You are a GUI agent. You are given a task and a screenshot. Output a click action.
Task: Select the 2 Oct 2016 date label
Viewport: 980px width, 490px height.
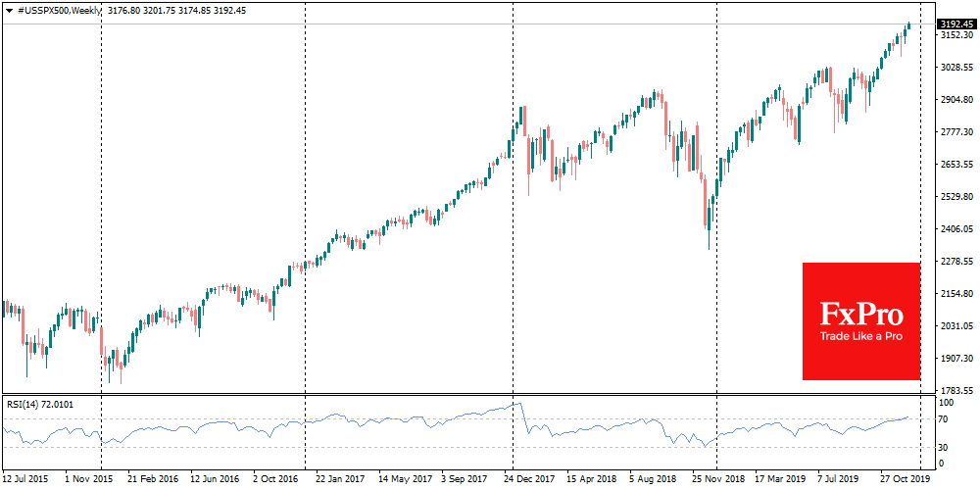click(274, 480)
